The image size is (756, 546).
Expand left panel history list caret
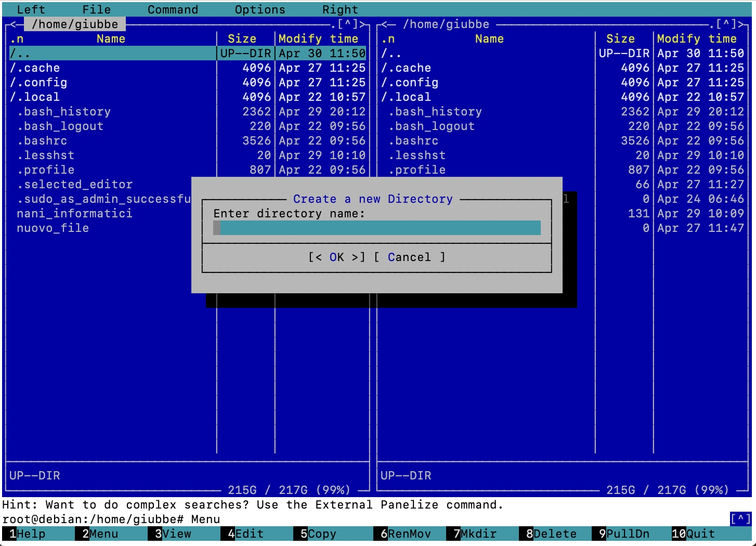point(348,24)
